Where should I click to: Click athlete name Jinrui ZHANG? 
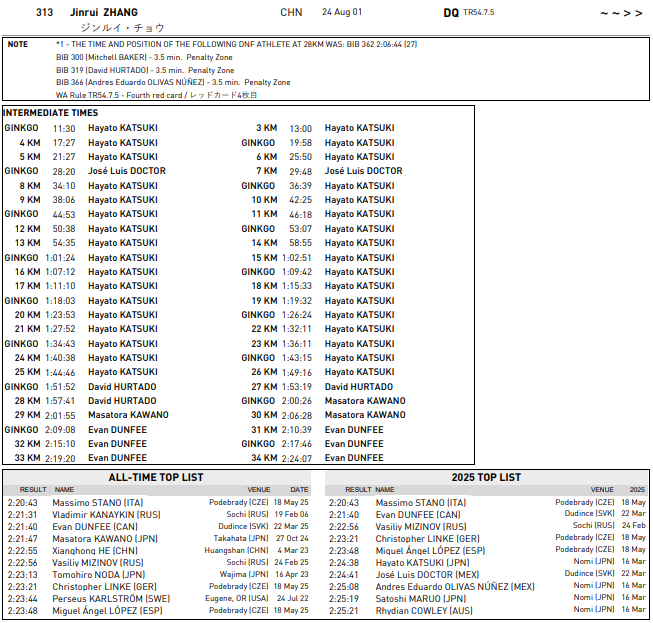104,12
